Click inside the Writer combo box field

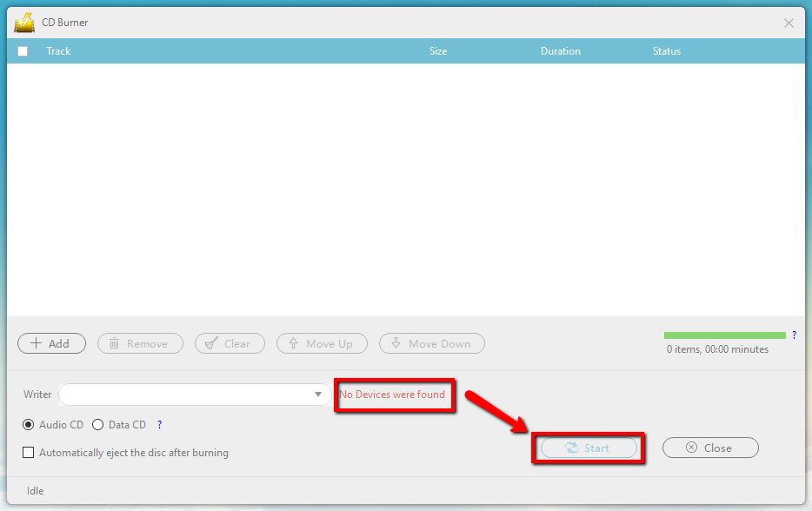pos(183,395)
